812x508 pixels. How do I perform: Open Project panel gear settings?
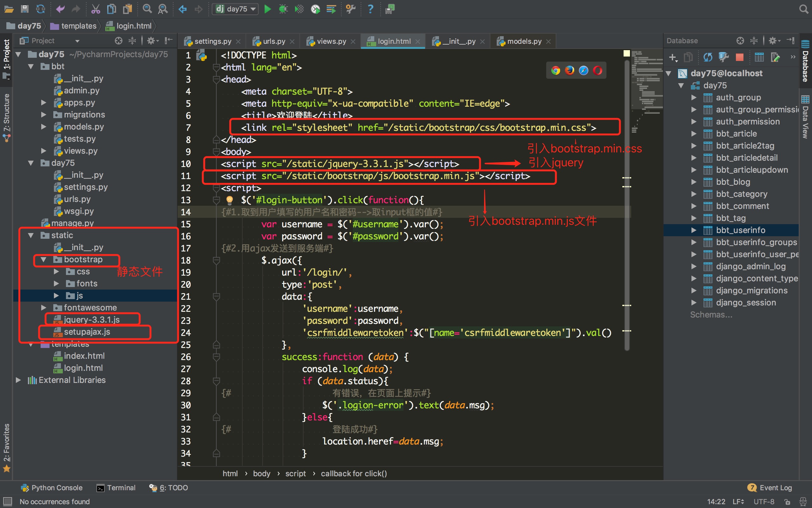pos(153,41)
